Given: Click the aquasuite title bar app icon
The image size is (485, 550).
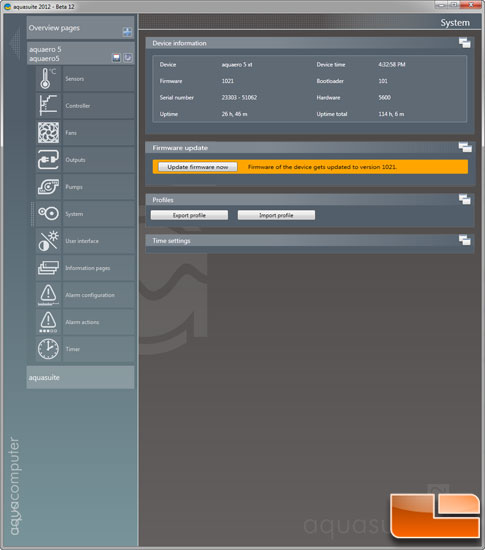Looking at the screenshot, I should (7, 6).
